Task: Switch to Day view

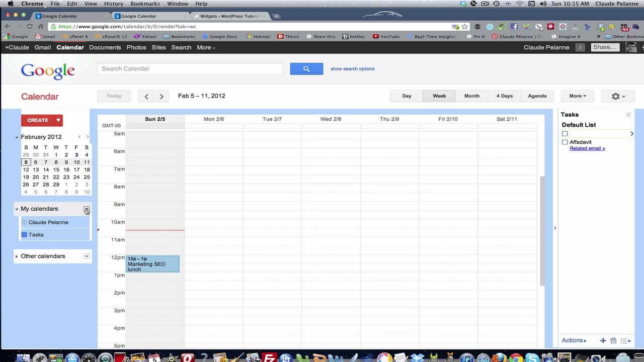Action: pos(407,96)
